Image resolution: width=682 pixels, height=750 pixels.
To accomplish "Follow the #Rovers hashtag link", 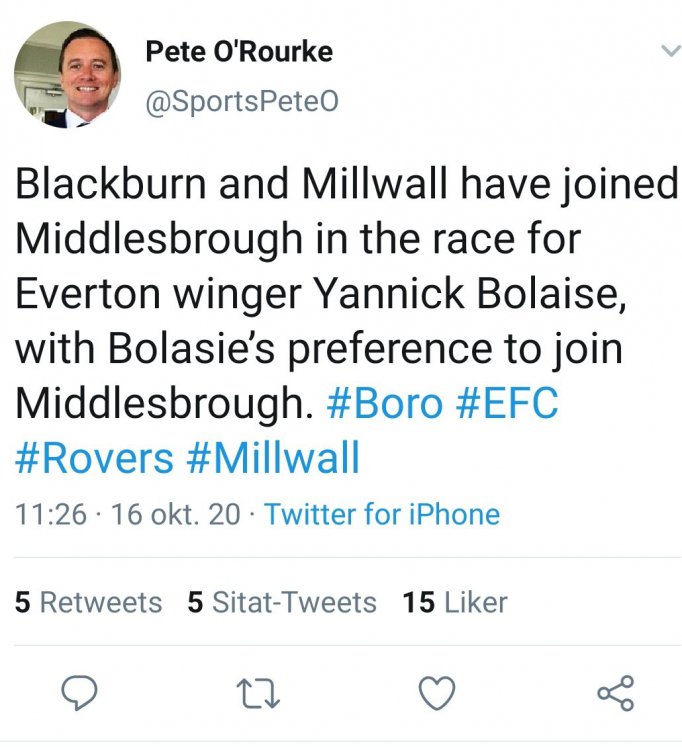I will click(x=94, y=458).
